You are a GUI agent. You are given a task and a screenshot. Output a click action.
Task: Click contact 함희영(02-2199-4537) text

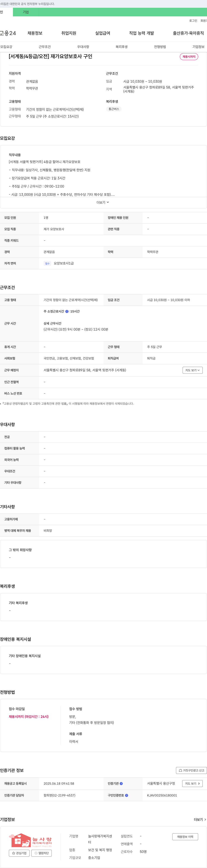[59, 795]
